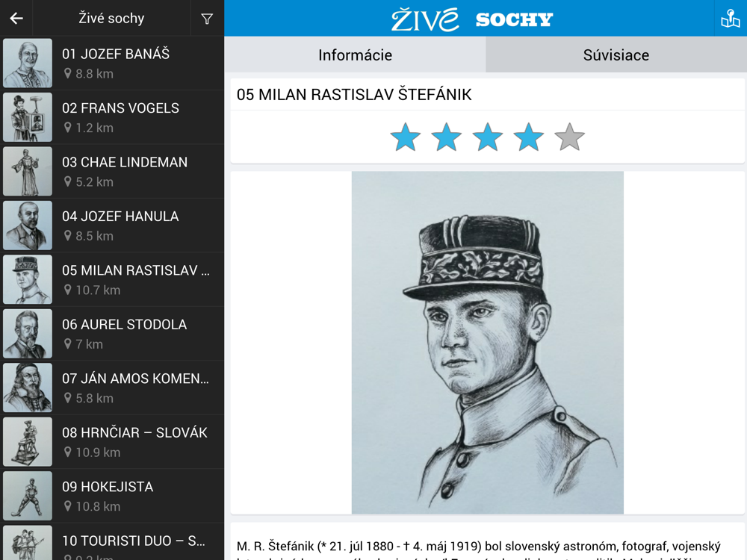747x560 pixels.
Task: Switch to the Súvisiace tab
Action: (x=616, y=55)
